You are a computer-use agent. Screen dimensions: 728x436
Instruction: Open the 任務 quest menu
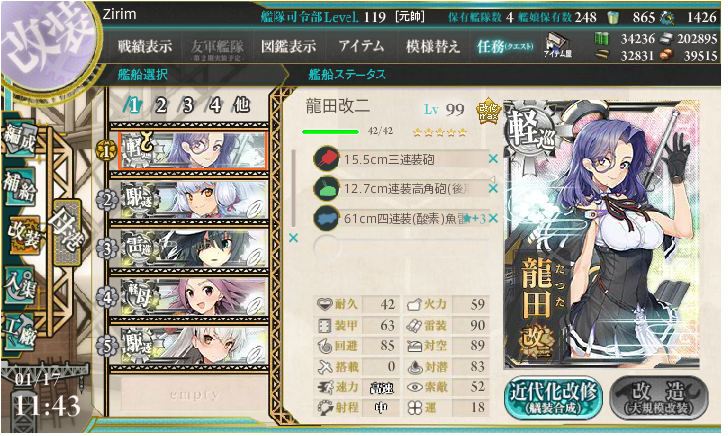tap(505, 46)
